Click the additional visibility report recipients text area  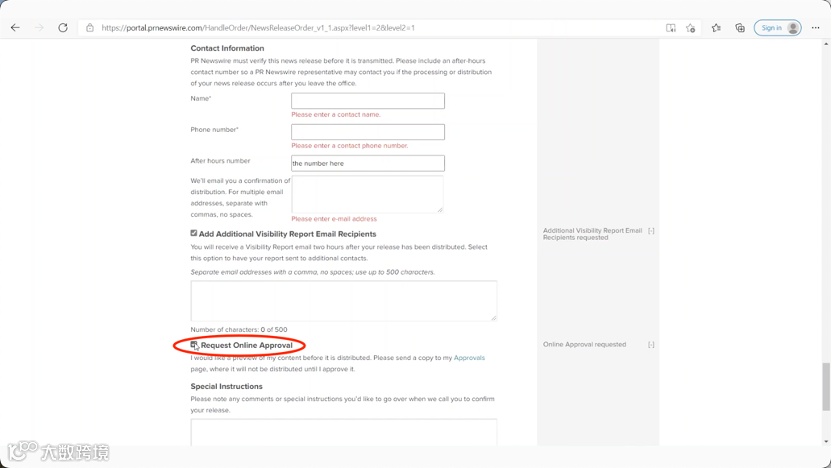point(344,301)
